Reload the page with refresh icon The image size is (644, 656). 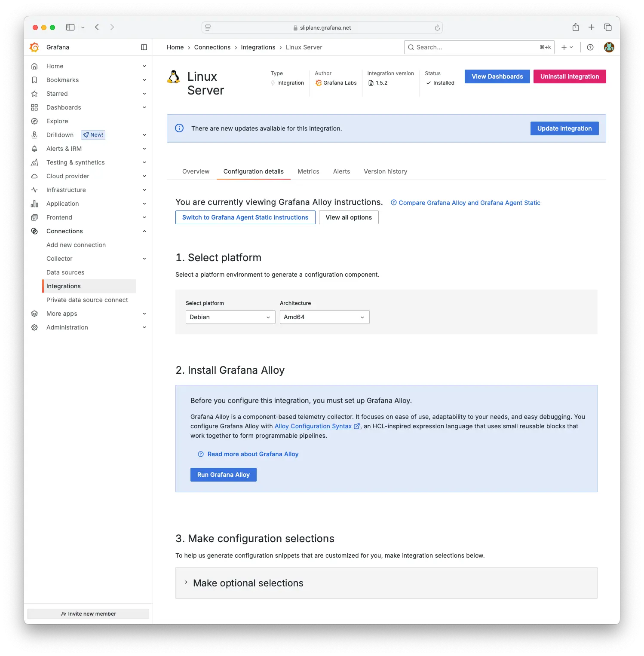tap(437, 28)
